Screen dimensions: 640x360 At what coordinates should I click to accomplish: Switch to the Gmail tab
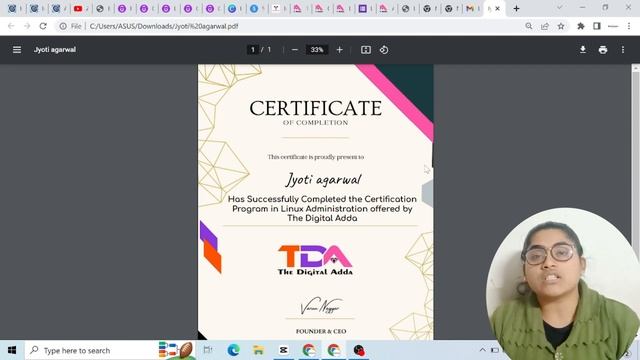(x=470, y=8)
